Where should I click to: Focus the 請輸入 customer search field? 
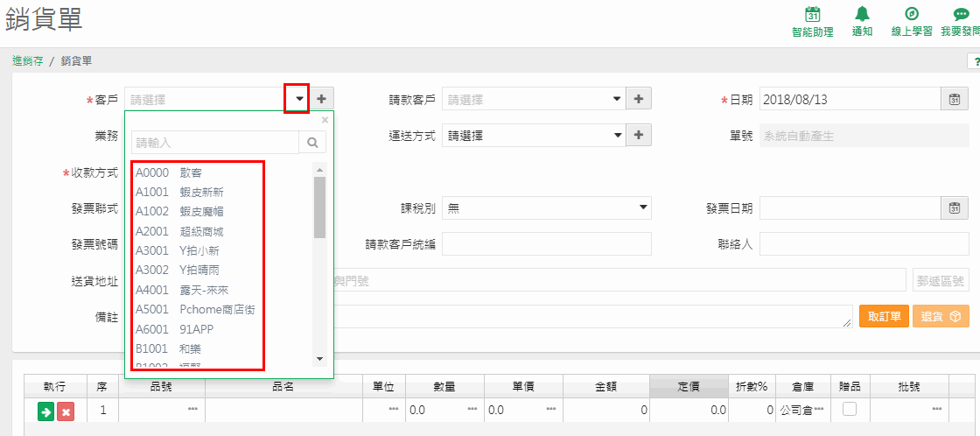[215, 143]
